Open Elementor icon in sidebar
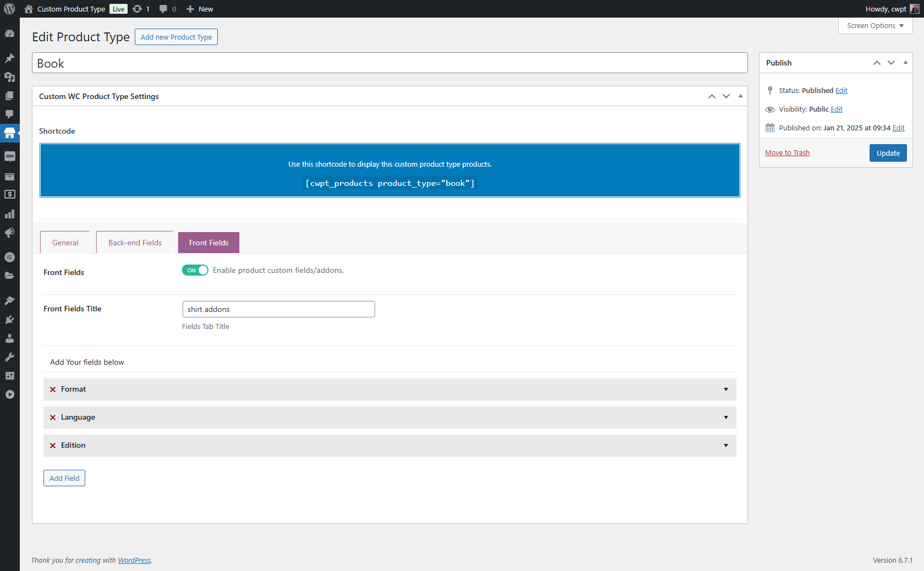This screenshot has height=571, width=924. 10,257
